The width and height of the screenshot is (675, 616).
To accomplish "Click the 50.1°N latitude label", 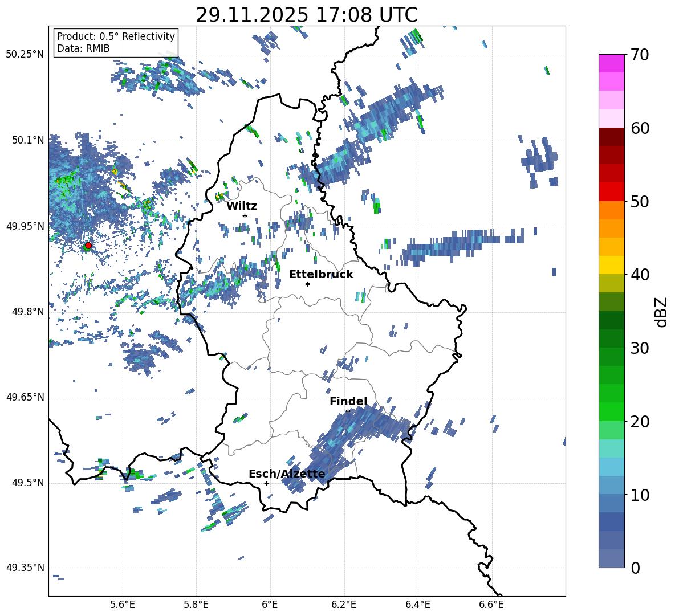I will tap(29, 140).
